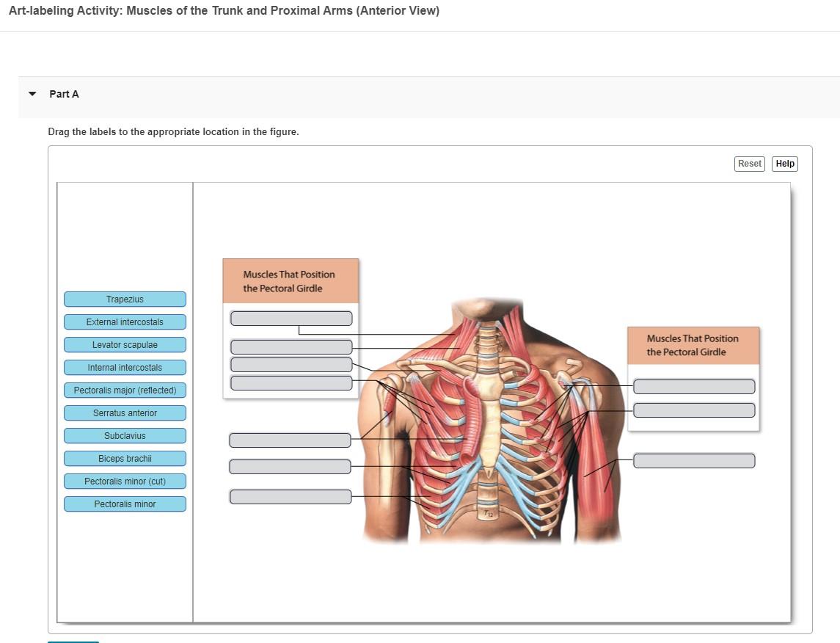
Task: Select the Serratus anterior label
Action: [x=125, y=413]
